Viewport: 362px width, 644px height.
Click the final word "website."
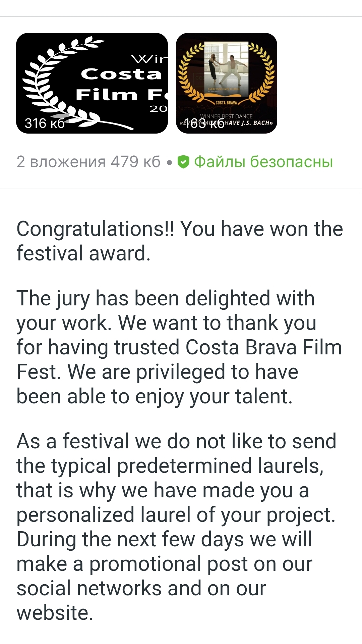click(55, 613)
